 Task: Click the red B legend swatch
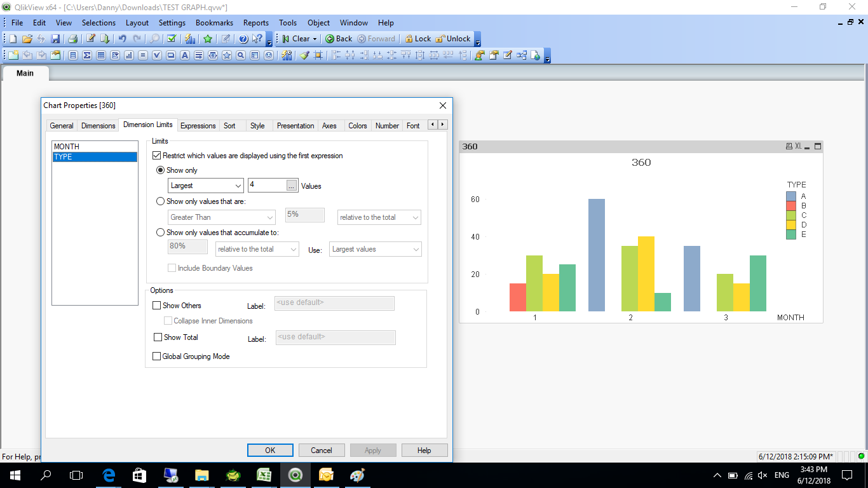point(791,206)
